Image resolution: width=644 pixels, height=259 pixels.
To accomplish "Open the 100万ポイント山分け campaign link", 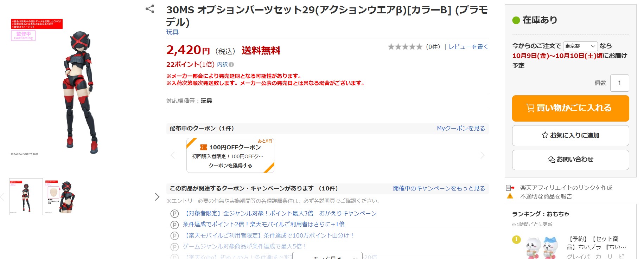I will tap(270, 235).
